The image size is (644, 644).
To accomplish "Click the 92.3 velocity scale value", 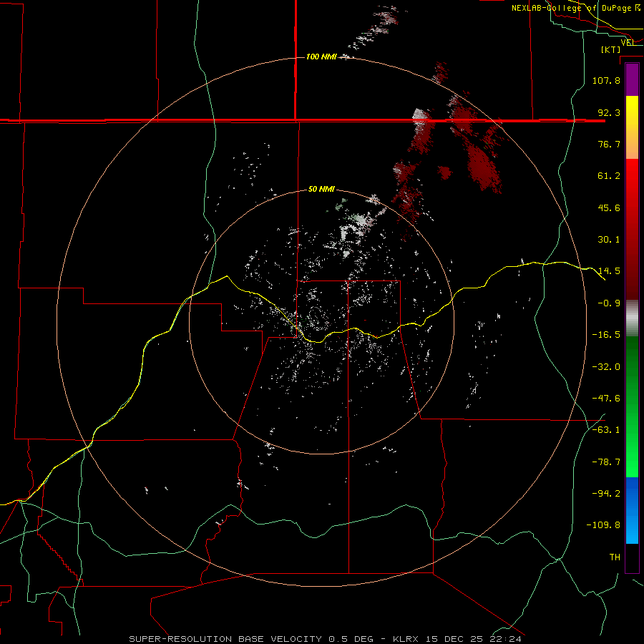I will pos(609,112).
